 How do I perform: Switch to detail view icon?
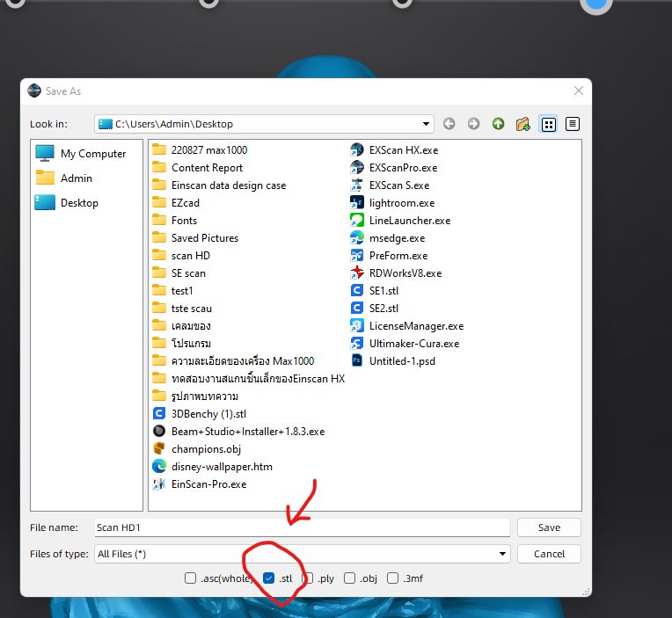click(573, 124)
